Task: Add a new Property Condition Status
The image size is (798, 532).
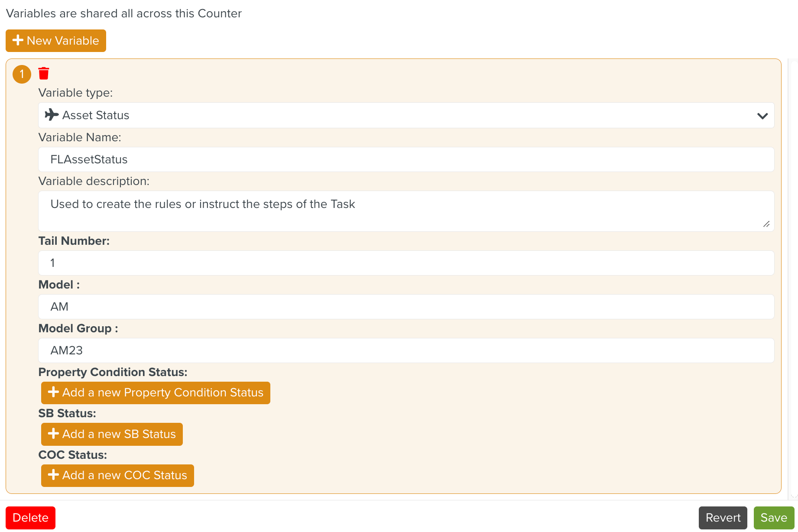Action: click(156, 393)
